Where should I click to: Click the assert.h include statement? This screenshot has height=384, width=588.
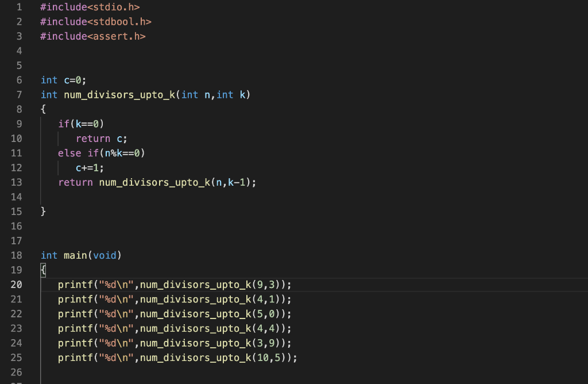[92, 36]
